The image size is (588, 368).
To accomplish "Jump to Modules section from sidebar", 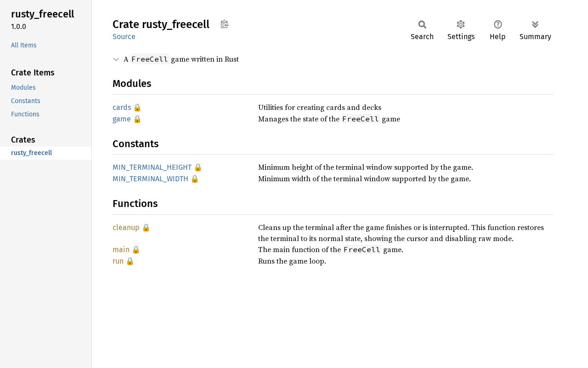I will point(23,87).
